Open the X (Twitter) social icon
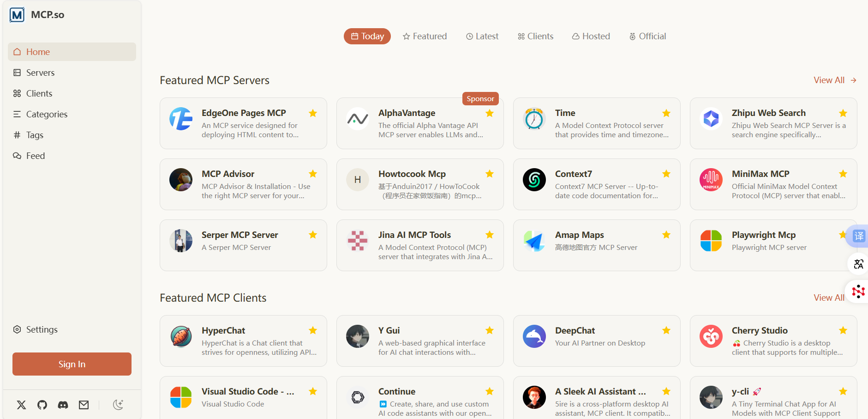The width and height of the screenshot is (868, 419). (x=21, y=405)
